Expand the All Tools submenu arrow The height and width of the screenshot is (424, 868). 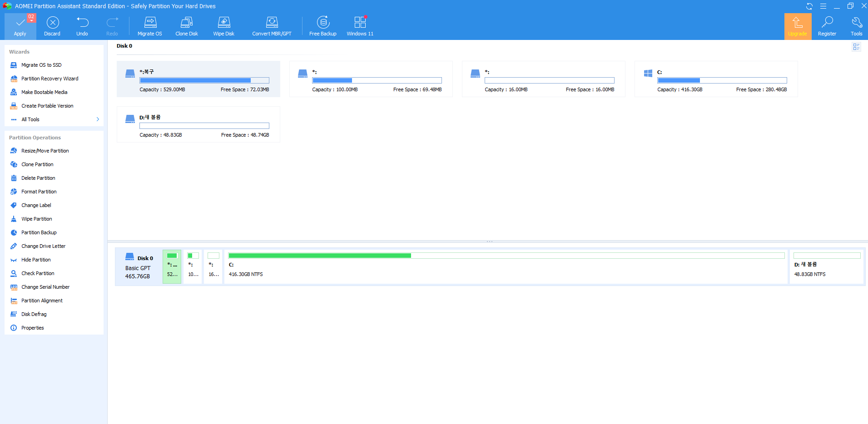click(98, 119)
